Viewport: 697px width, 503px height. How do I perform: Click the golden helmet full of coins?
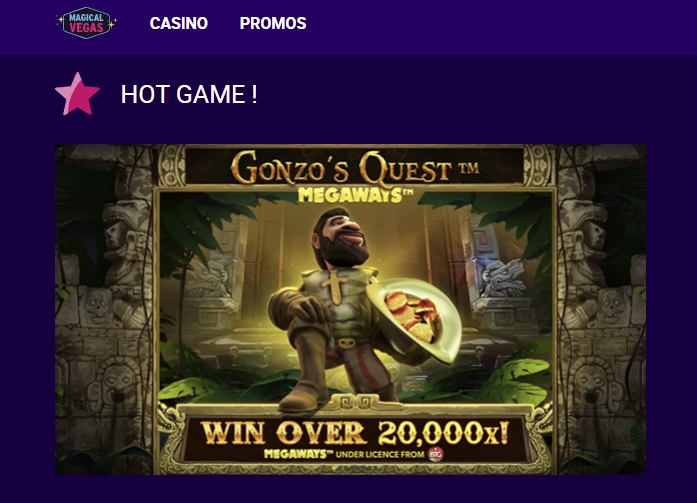click(412, 316)
